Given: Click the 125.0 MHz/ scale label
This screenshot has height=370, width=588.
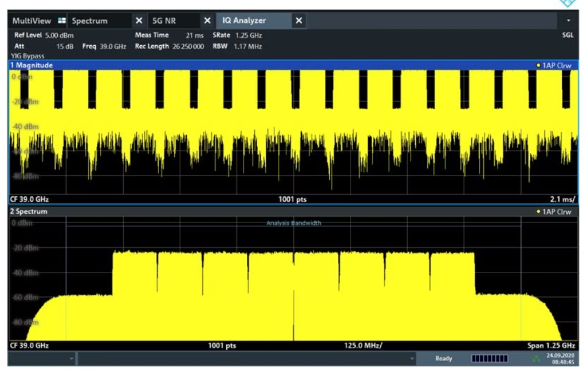Looking at the screenshot, I should click(x=363, y=345).
